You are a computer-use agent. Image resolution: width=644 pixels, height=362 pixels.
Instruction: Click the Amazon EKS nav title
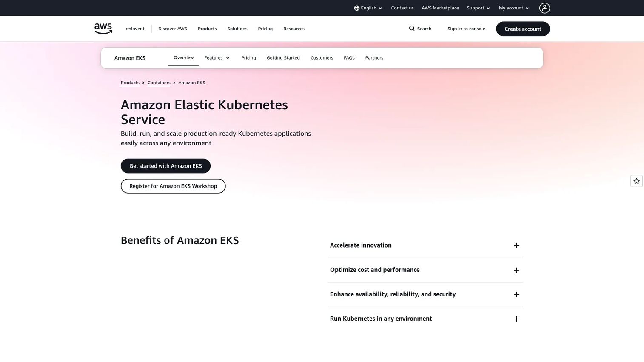pyautogui.click(x=130, y=58)
